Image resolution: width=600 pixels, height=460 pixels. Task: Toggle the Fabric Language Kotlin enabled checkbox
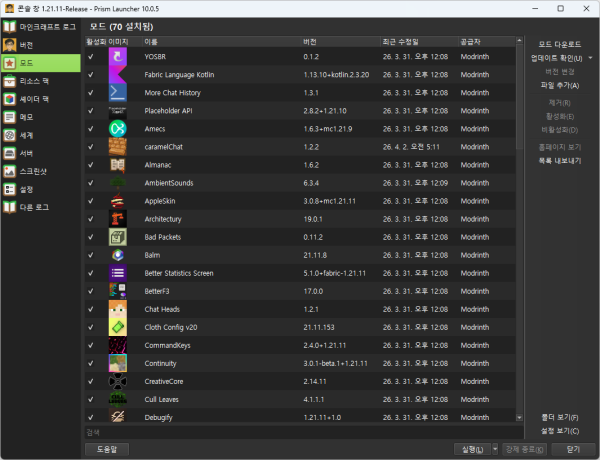pos(91,75)
